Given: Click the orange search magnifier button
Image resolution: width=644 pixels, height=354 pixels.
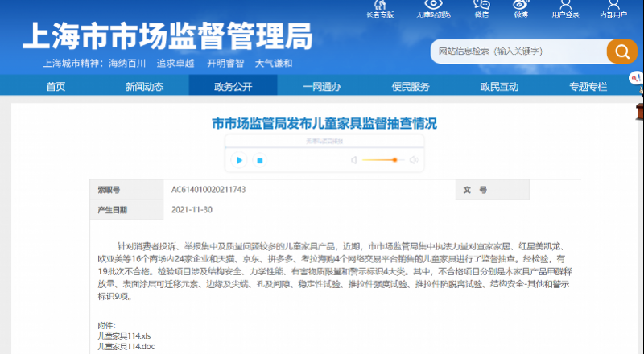Looking at the screenshot, I should (x=621, y=51).
